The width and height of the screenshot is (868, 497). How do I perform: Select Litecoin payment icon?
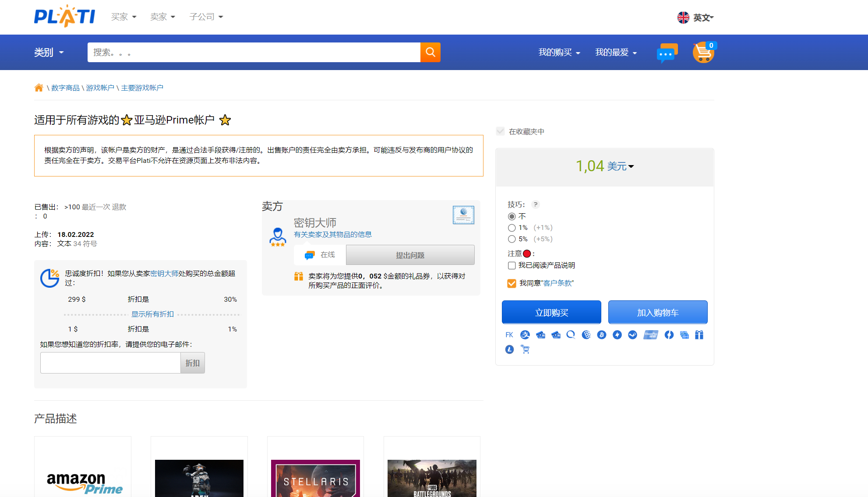[509, 349]
